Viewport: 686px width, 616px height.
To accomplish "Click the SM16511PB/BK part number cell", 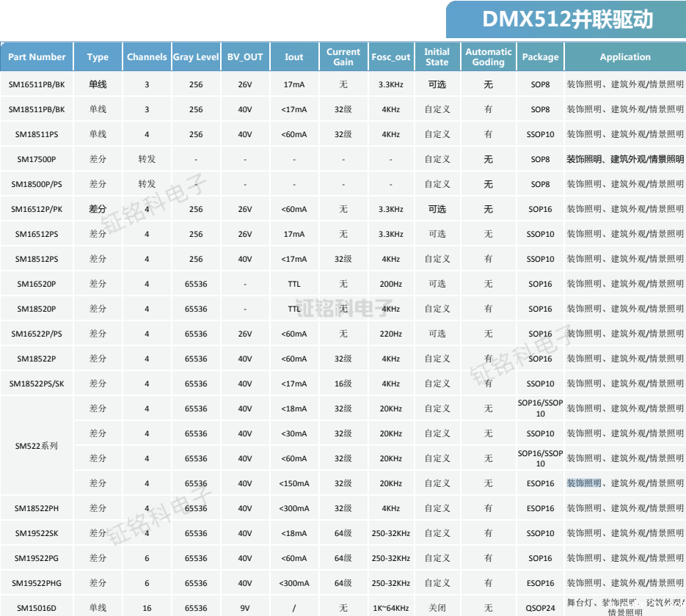I will coord(36,84).
